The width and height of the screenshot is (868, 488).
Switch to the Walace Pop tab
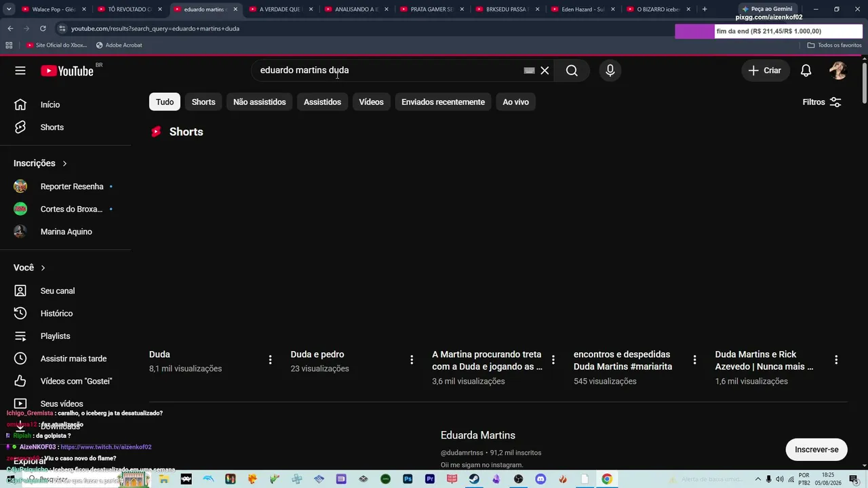(x=54, y=9)
